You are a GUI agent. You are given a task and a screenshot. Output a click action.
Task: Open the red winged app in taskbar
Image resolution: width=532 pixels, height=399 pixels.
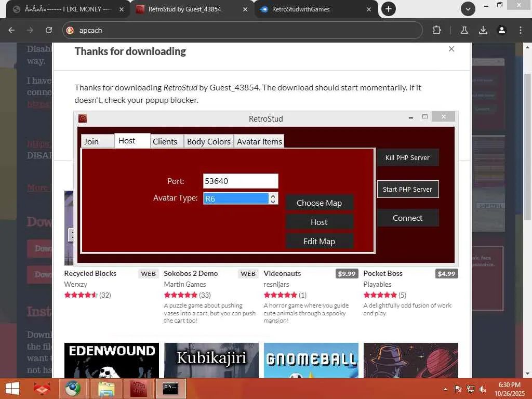[42, 389]
